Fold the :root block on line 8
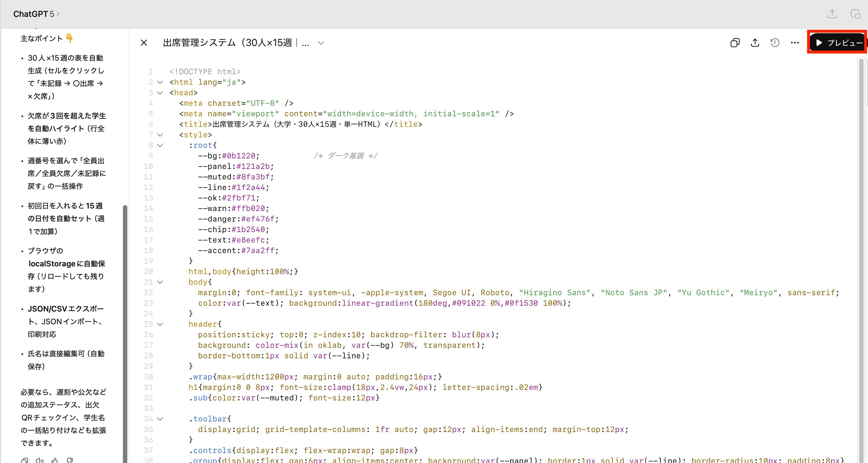This screenshot has width=868, height=463. coord(160,145)
